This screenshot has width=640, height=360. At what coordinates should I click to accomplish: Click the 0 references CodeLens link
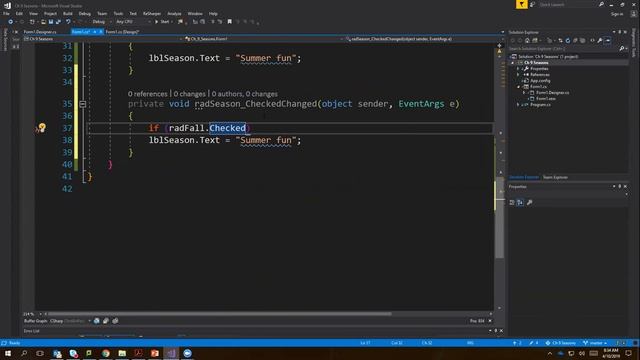coord(147,94)
